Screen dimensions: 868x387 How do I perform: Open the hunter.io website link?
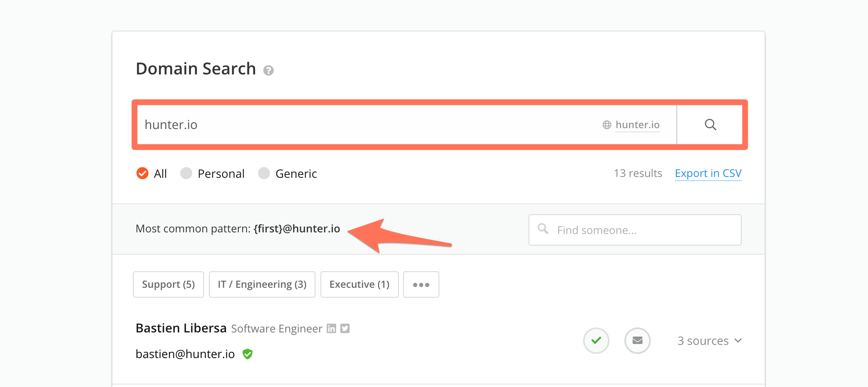637,125
